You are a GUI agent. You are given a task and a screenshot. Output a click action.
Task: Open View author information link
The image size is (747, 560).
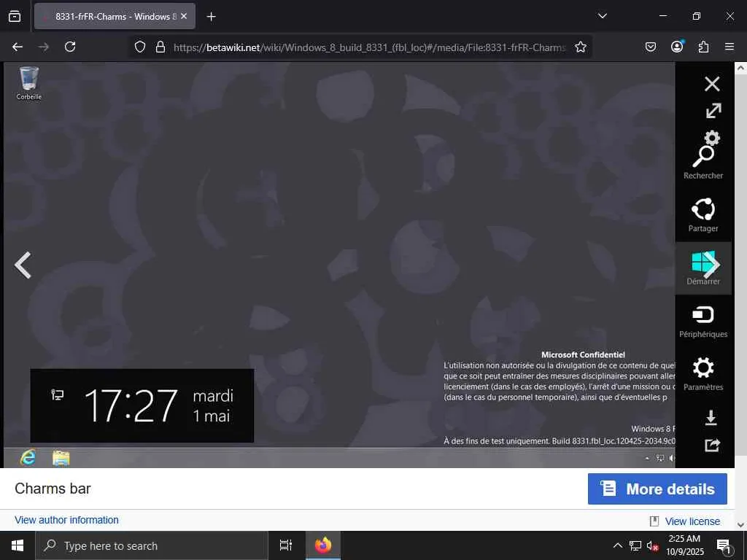[x=66, y=520]
